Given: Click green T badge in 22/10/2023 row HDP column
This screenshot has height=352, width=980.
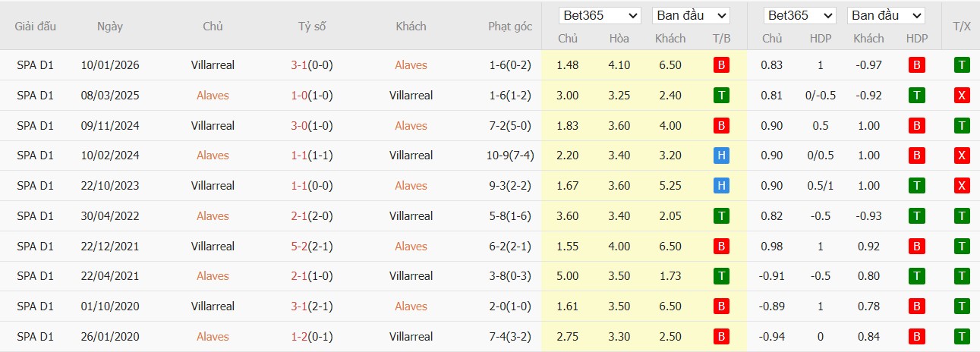Looking at the screenshot, I should pos(916,186).
